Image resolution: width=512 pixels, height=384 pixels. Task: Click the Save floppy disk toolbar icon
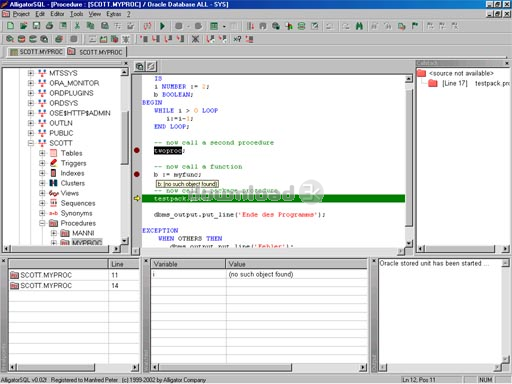(36, 26)
